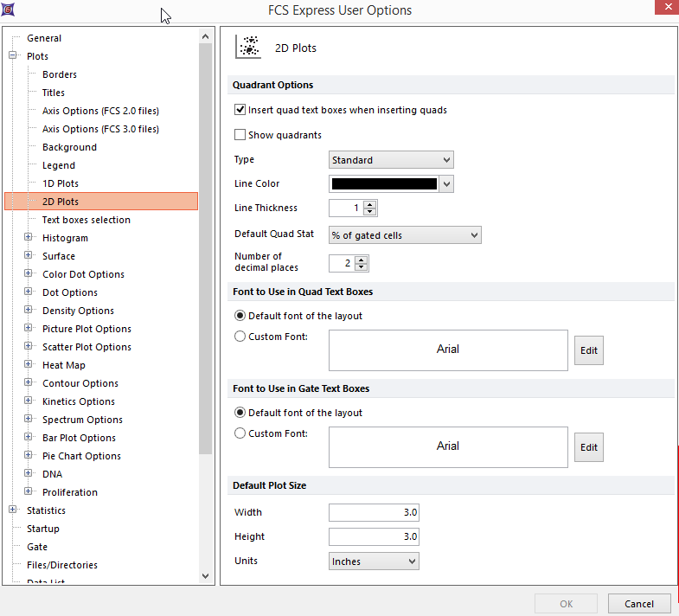Toggle Insert quad text boxes checkbox
The height and width of the screenshot is (616, 679).
pyautogui.click(x=240, y=111)
